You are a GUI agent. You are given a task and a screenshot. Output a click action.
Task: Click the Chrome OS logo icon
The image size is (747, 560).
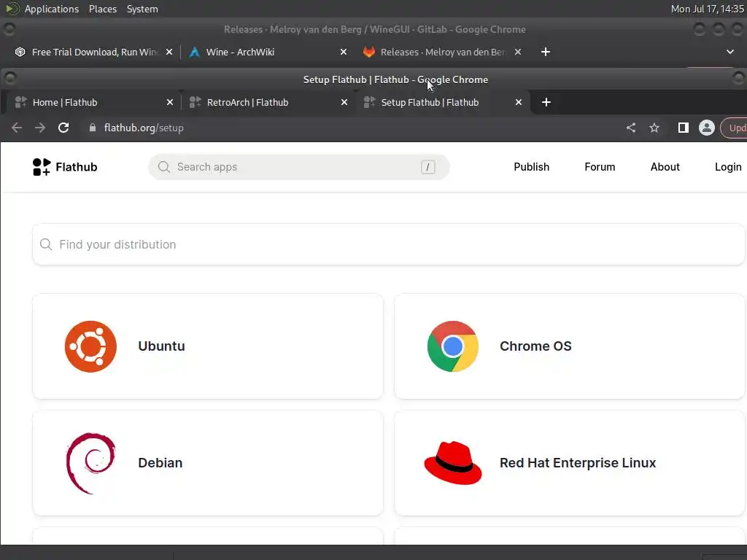point(452,346)
